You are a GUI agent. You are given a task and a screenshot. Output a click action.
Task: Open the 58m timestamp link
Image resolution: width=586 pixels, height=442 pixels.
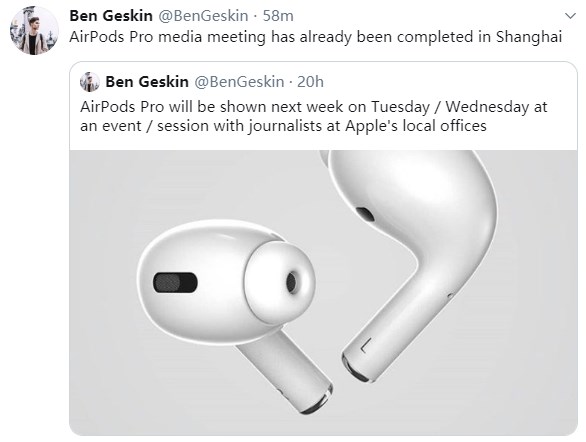tap(278, 16)
